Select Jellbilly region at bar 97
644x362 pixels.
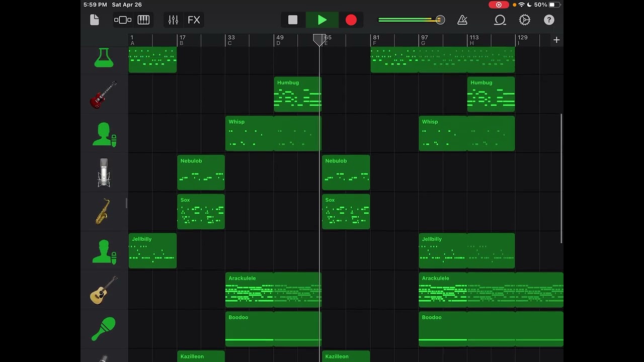click(x=467, y=251)
